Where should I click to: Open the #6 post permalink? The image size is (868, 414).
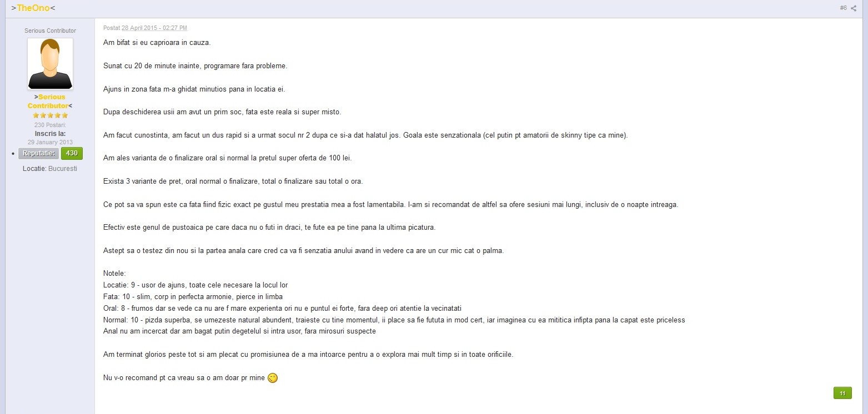[843, 8]
